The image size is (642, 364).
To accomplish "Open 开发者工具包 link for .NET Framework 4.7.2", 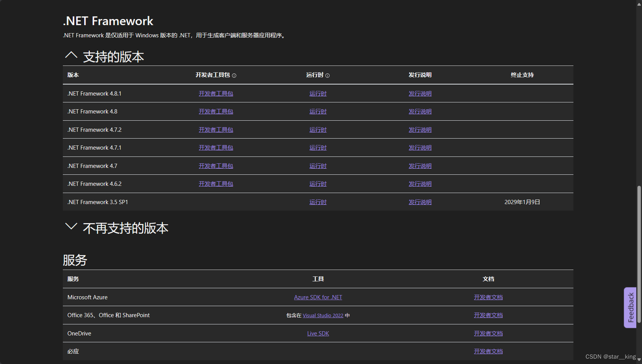I will pos(216,130).
